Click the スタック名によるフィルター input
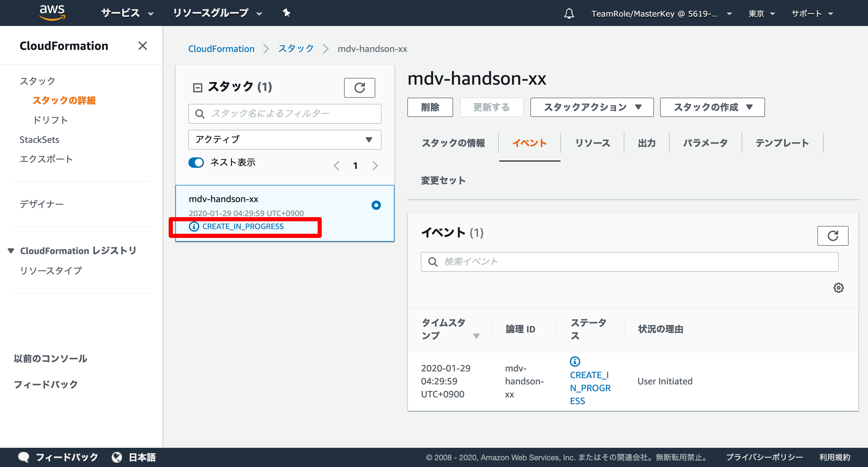 click(x=285, y=114)
